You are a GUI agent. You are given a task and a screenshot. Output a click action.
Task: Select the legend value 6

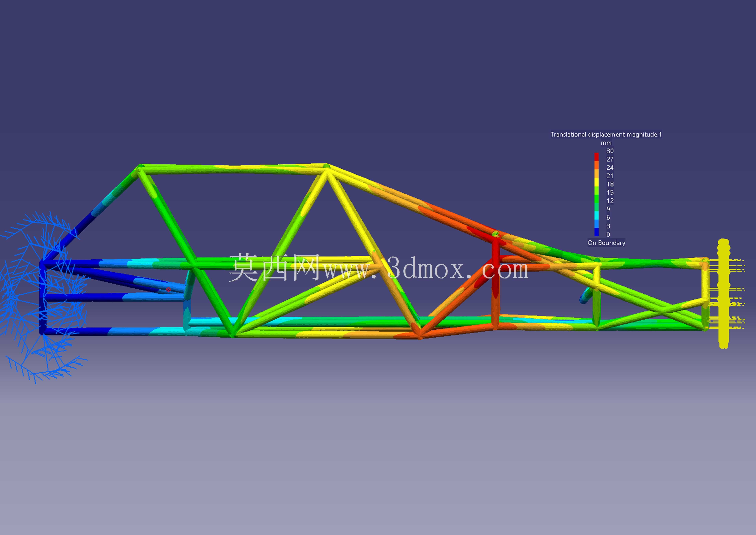pos(608,217)
